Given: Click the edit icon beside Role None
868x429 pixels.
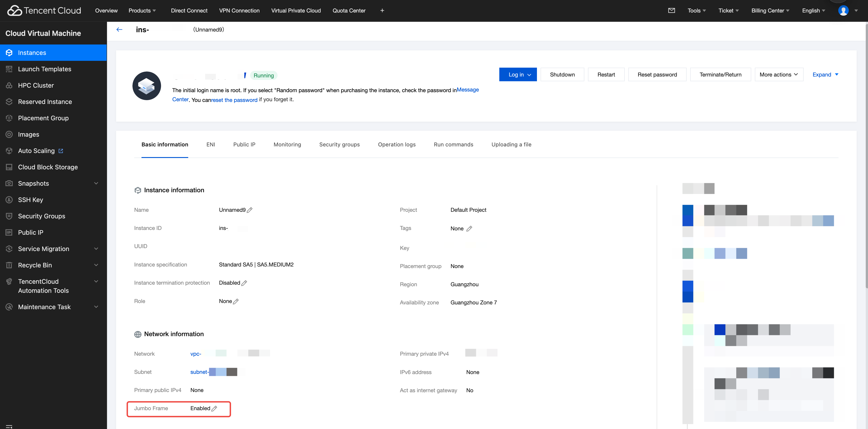Looking at the screenshot, I should pos(236,301).
